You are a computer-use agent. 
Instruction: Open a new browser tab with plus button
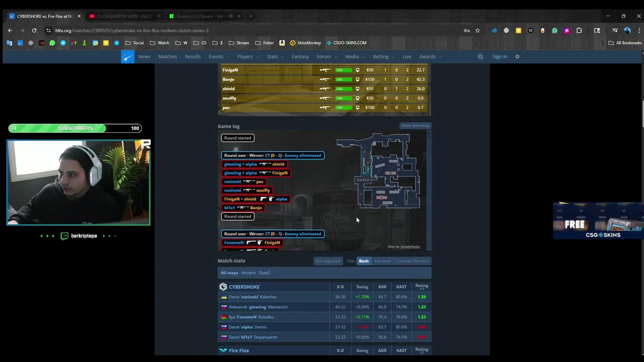[251, 16]
